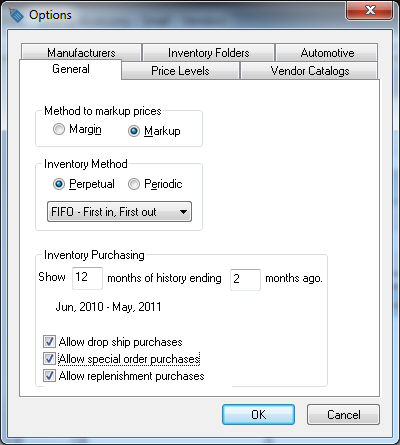Switch to the Price Levels tab

click(180, 71)
